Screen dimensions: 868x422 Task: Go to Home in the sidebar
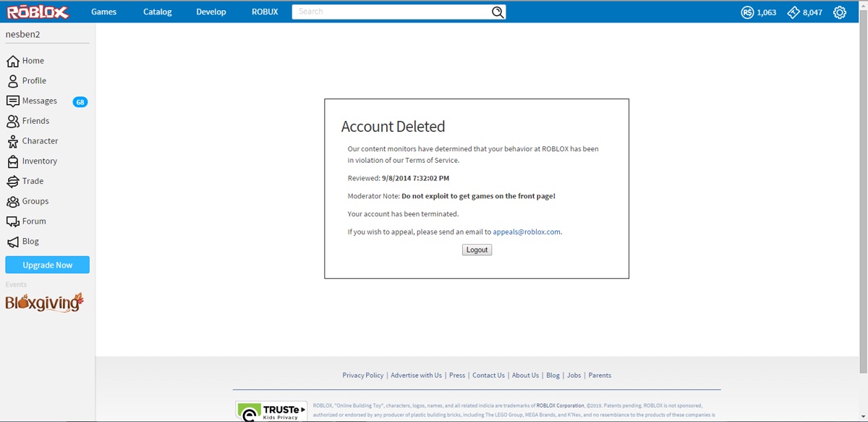33,61
